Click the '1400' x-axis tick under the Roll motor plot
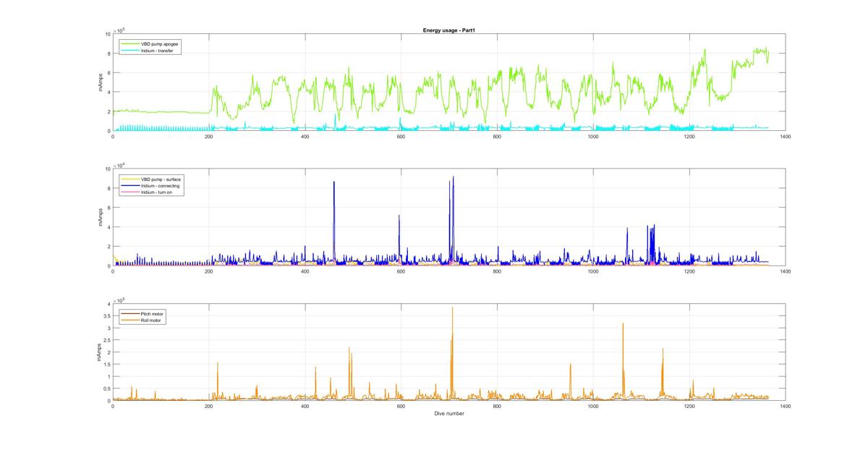Screen dimensions: 868x450 coord(785,407)
